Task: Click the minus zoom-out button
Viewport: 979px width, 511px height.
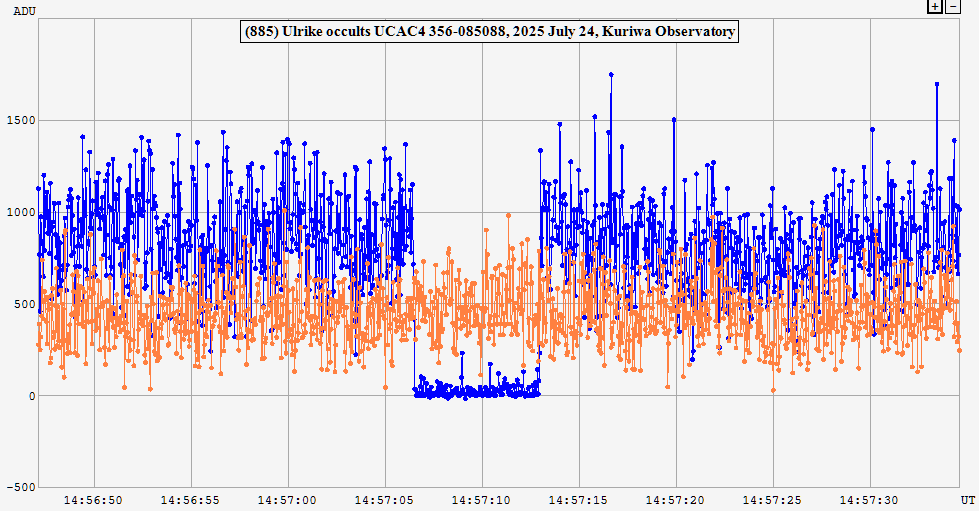Action: point(952,6)
